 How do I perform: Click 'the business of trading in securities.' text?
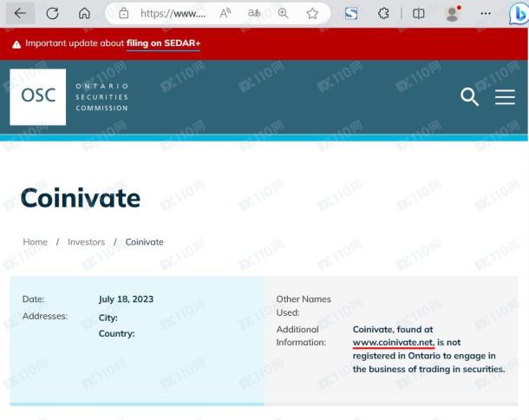click(428, 369)
